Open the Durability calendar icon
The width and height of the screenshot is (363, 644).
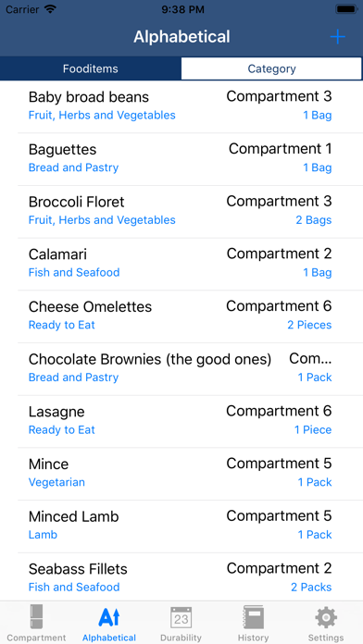181,617
